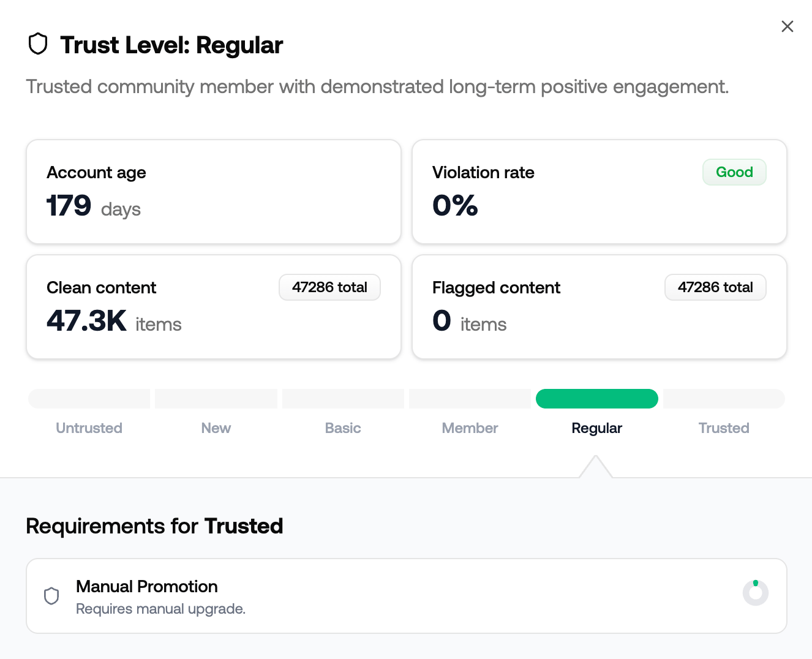Click the Account age card title

(x=96, y=173)
